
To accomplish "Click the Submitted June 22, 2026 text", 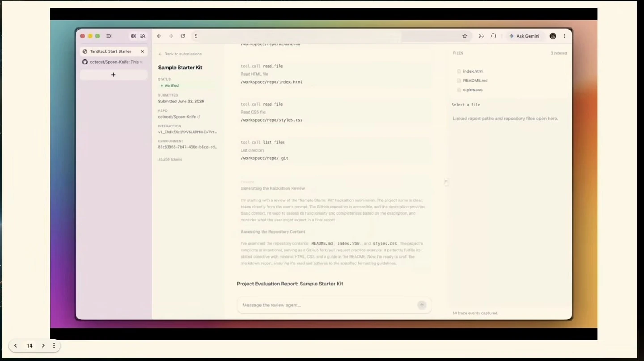I will tap(181, 102).
